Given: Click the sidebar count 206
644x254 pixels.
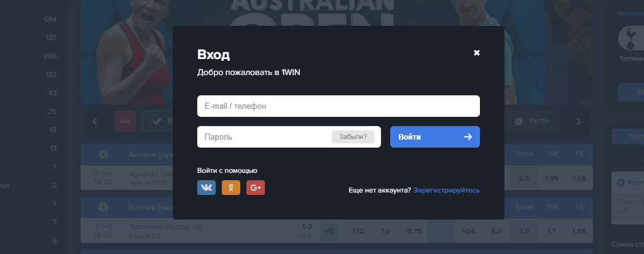Looking at the screenshot, I should coord(50,57).
